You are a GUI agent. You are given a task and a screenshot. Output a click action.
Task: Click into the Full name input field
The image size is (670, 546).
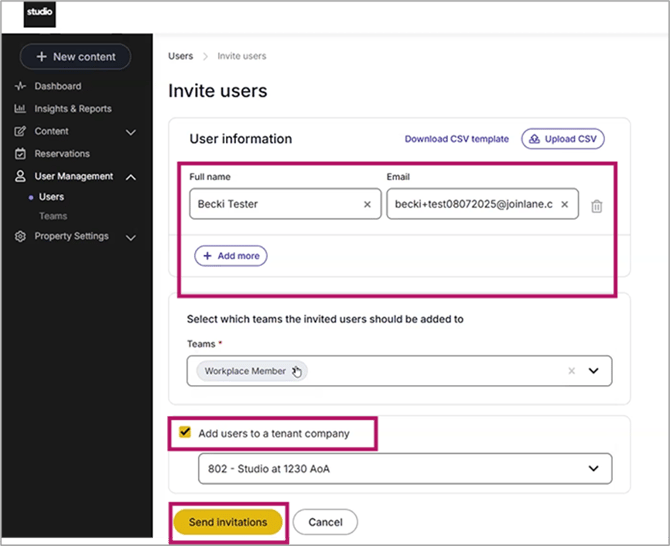click(275, 204)
